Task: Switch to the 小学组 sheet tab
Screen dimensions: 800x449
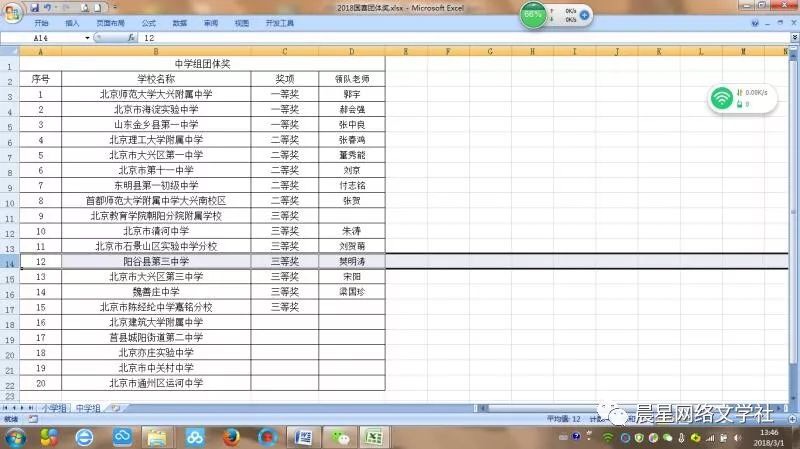Action: 53,408
